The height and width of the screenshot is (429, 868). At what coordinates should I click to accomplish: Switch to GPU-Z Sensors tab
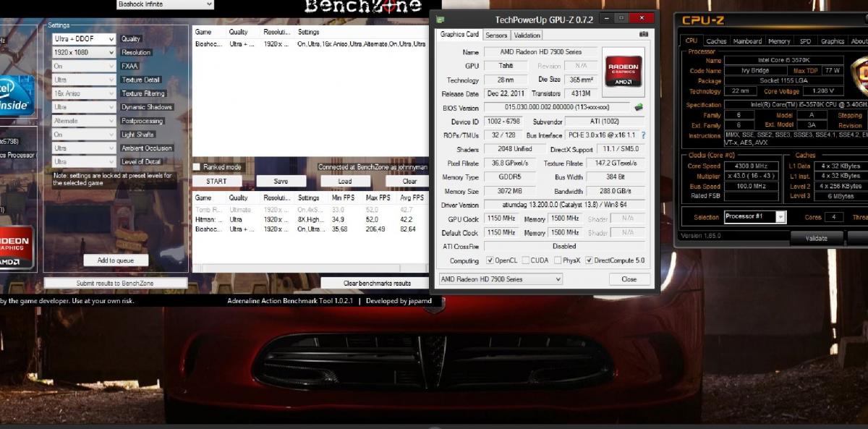coord(496,35)
